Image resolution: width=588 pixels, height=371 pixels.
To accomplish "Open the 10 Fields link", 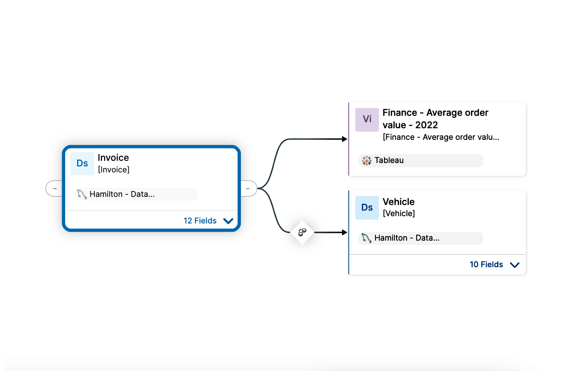I will point(486,264).
